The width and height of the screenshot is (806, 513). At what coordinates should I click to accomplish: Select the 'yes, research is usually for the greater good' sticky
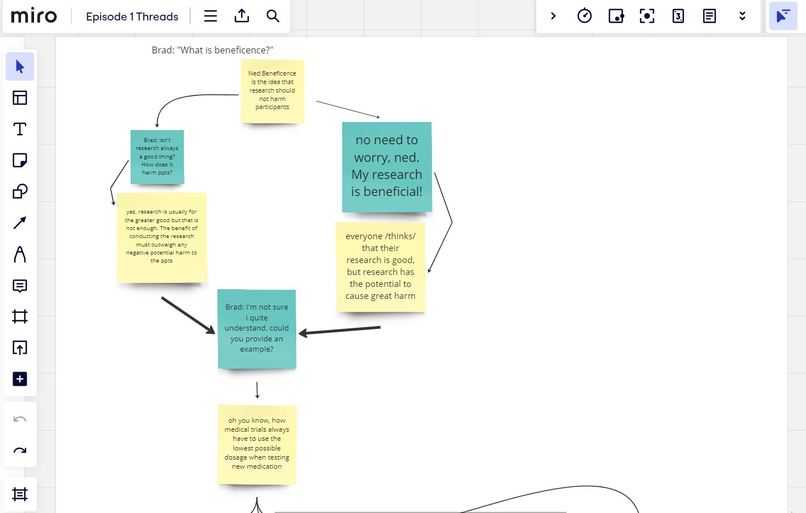pos(162,237)
